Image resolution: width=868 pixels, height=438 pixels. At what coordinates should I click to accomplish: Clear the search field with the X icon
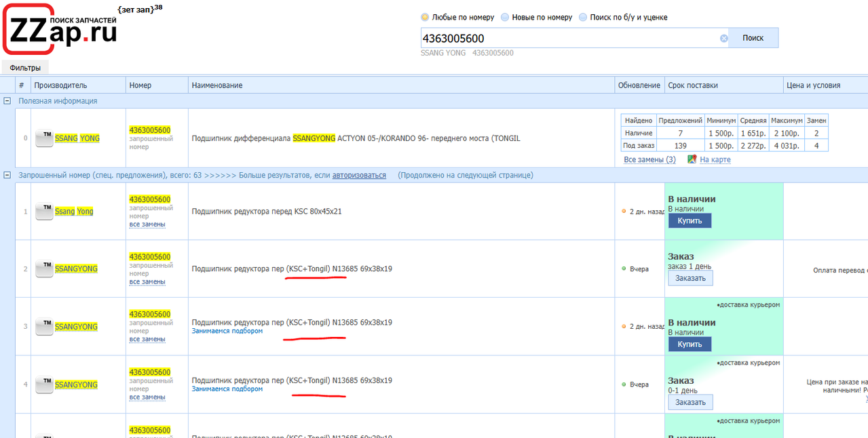pyautogui.click(x=724, y=39)
